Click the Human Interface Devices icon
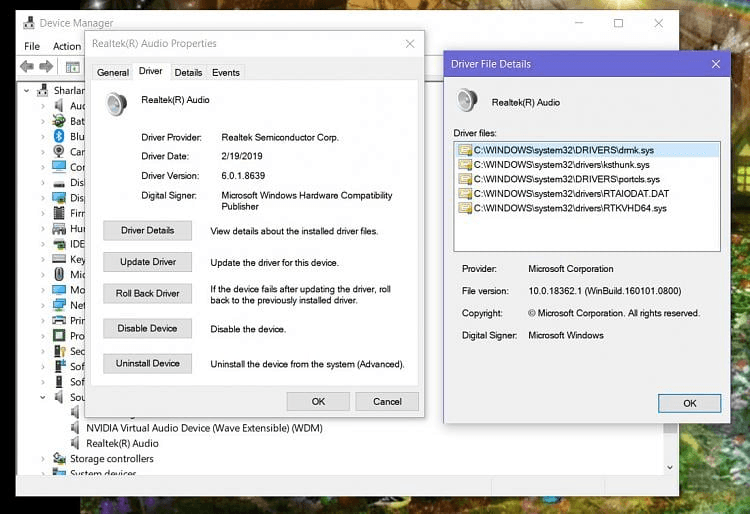Screen dimensions: 750x514 point(59,228)
